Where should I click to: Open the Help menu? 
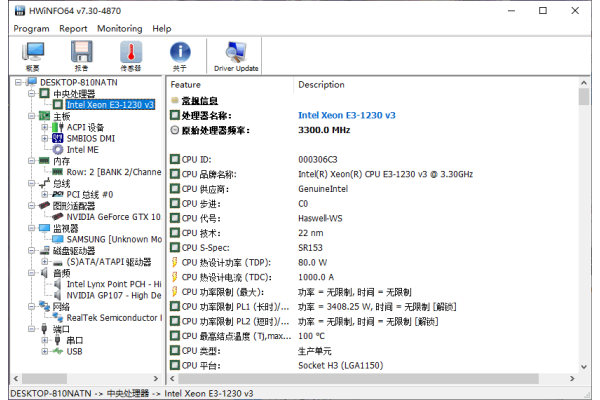(161, 29)
